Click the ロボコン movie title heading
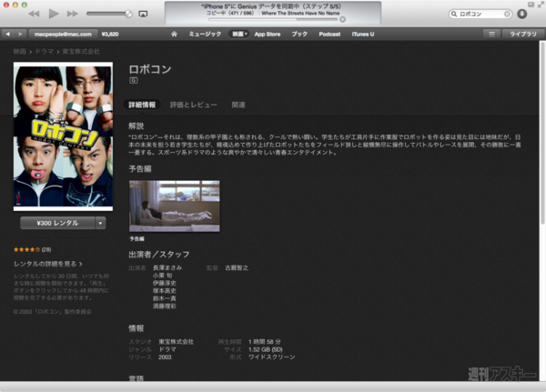 [150, 69]
